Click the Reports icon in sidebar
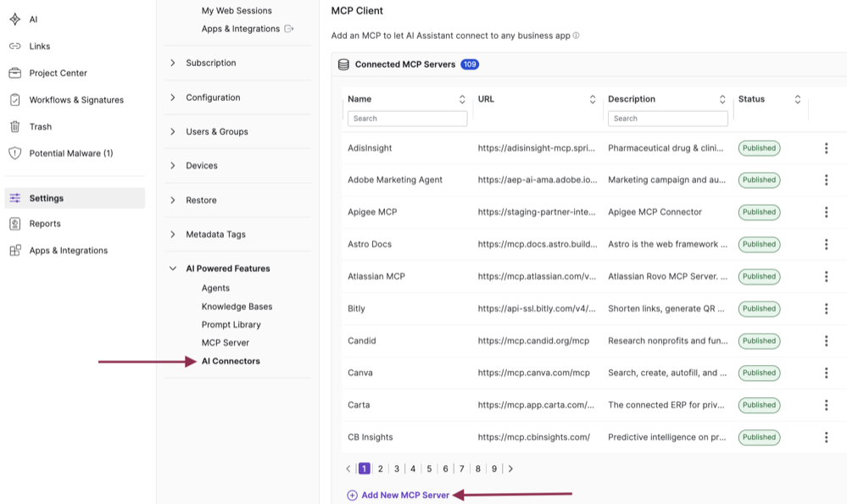The height and width of the screenshot is (504, 847). click(x=15, y=224)
